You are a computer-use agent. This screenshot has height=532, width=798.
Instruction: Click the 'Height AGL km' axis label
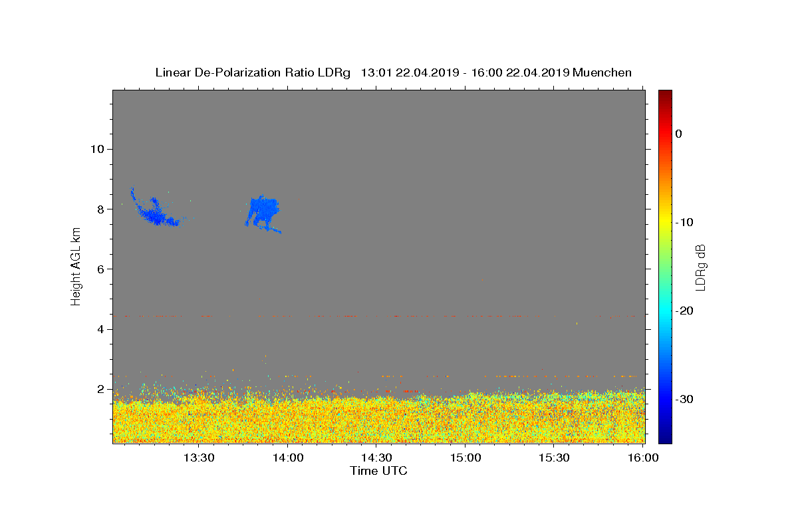click(76, 266)
